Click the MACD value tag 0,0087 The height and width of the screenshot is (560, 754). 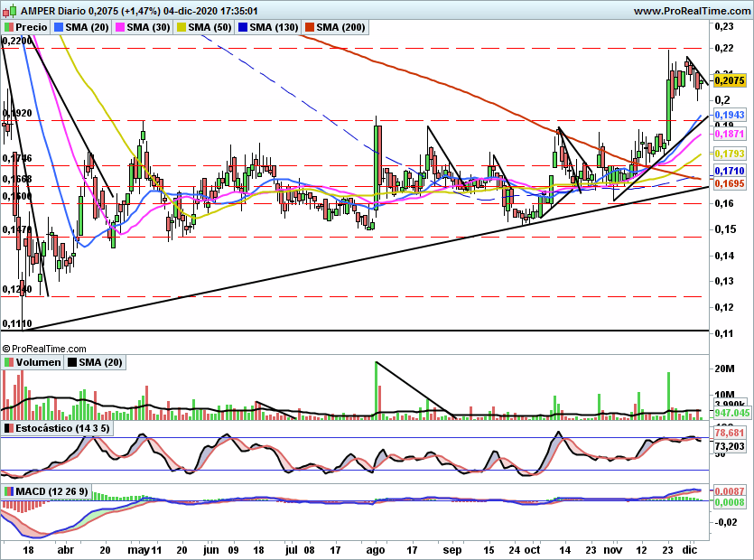pos(730,491)
